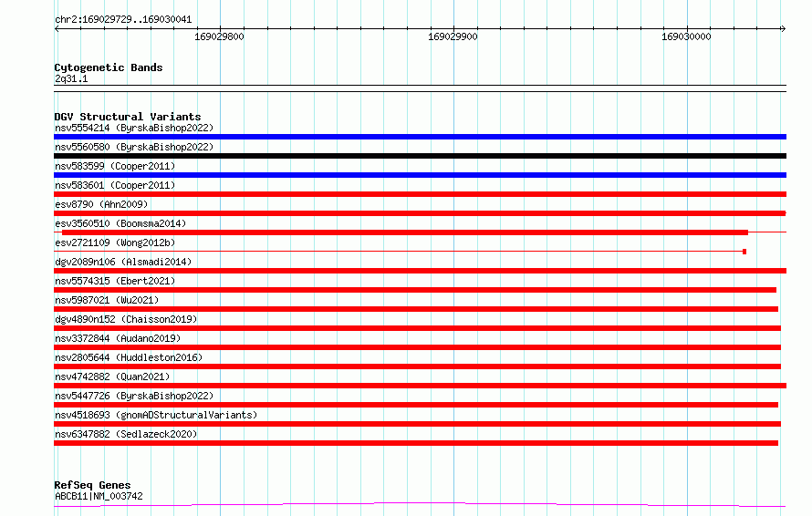Click the nsv5987021 (Wu2021) label
This screenshot has height=516, width=812.
point(107,300)
